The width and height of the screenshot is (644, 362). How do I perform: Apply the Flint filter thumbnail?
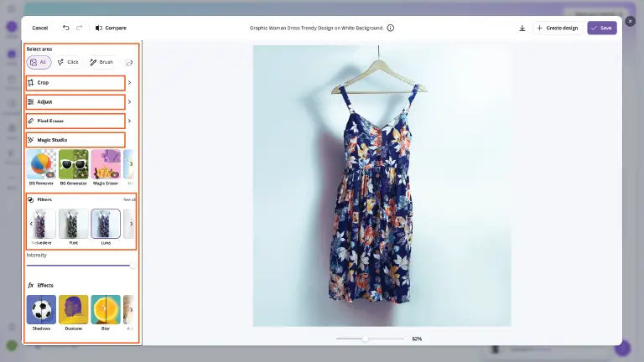(74, 224)
